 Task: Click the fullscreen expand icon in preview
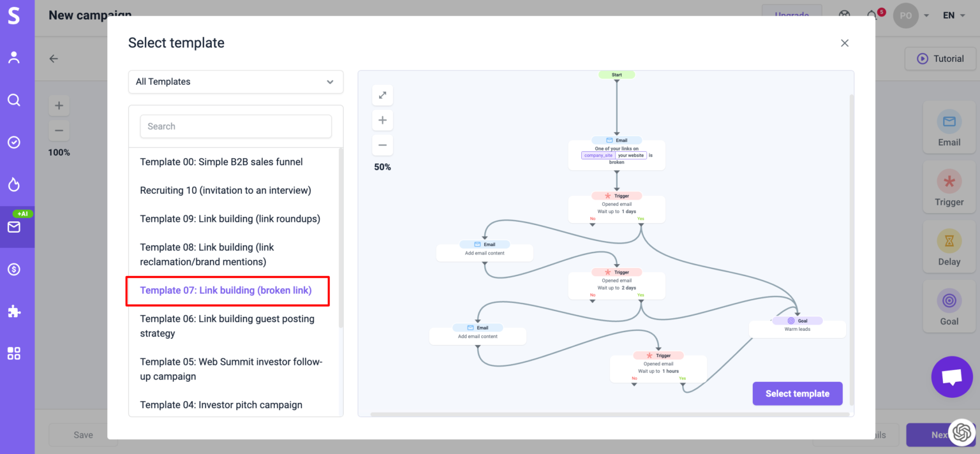pos(382,95)
